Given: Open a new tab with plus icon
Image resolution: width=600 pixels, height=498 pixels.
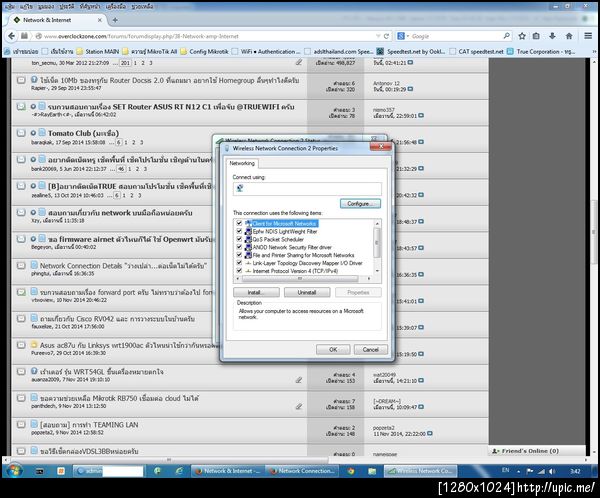Looking at the screenshot, I should [115, 20].
